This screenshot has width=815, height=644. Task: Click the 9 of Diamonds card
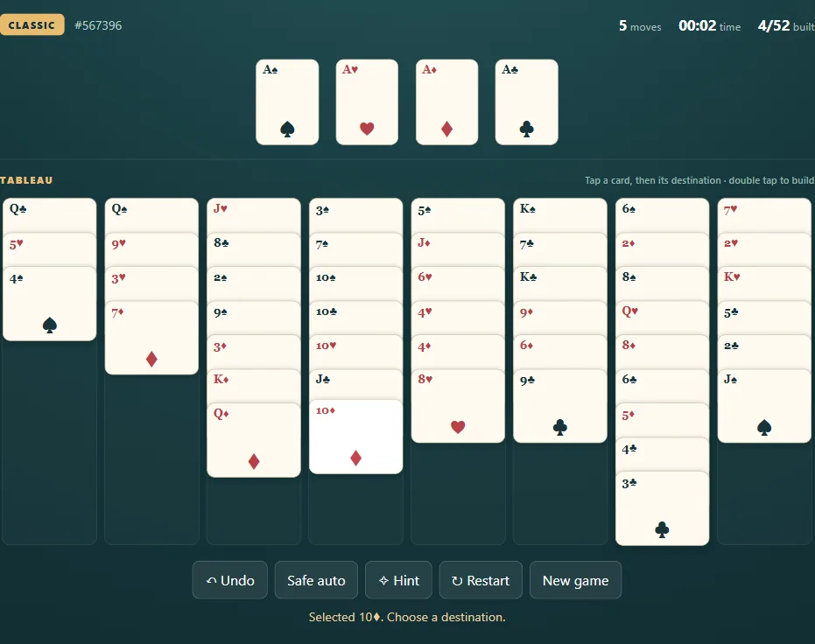[560, 318]
